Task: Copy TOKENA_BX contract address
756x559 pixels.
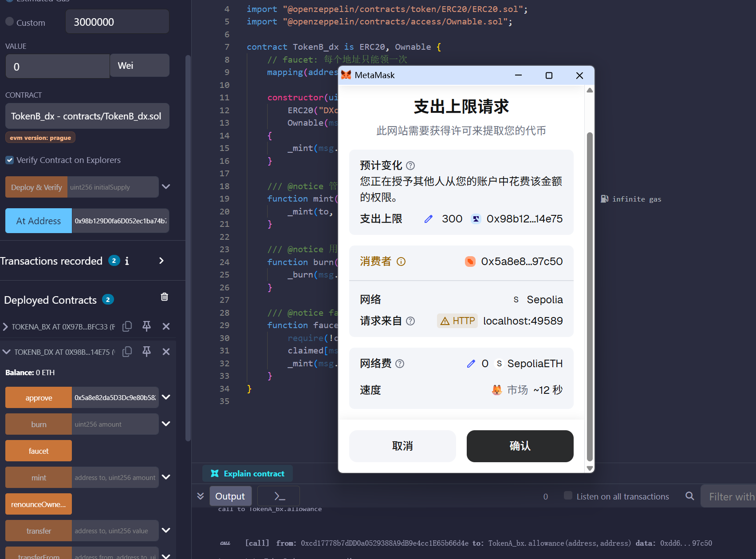Action: point(127,326)
